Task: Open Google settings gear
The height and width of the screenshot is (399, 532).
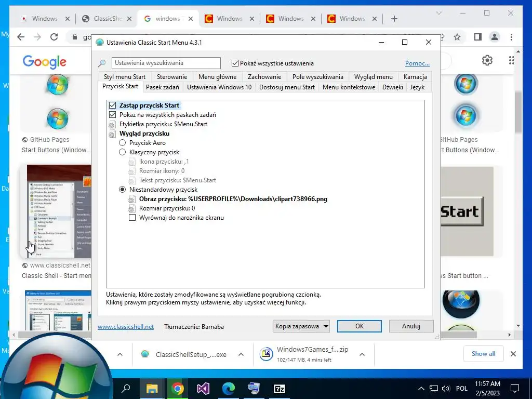Action: click(x=487, y=60)
